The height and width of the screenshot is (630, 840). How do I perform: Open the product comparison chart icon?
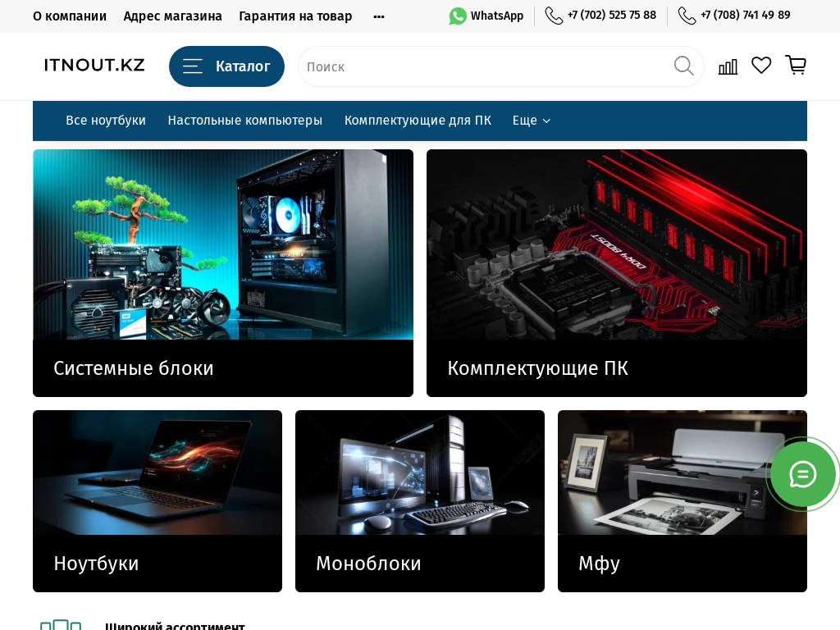point(728,66)
